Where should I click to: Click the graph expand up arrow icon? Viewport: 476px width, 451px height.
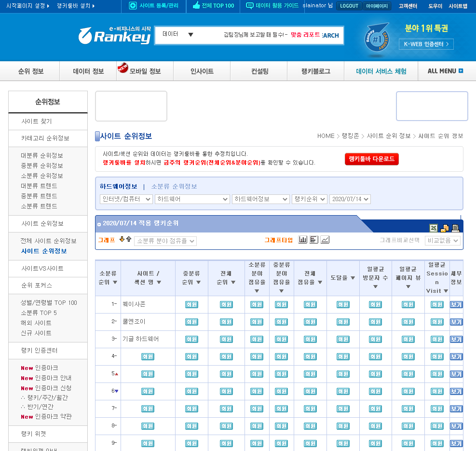coord(129,239)
